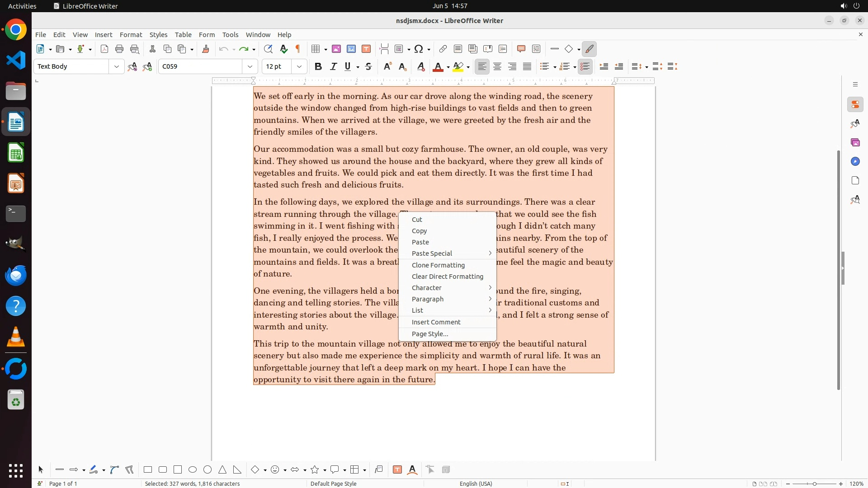Toggle Bold formatting
The height and width of the screenshot is (488, 868).
pos(318,67)
